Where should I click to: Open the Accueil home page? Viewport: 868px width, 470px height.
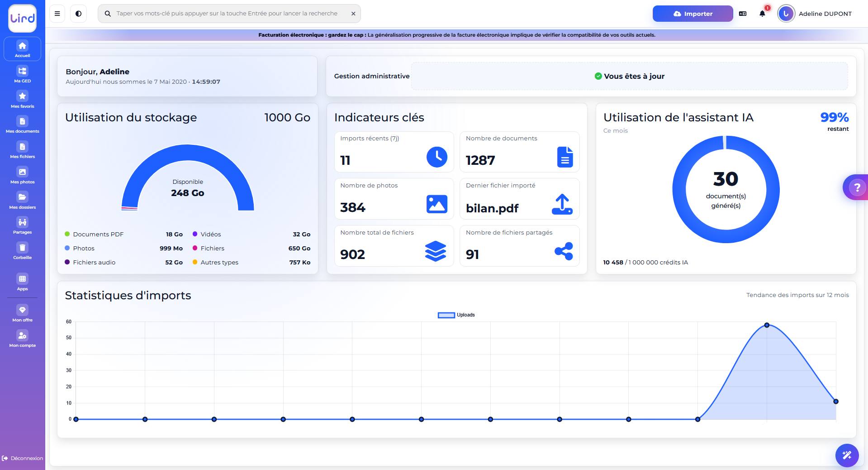coord(22,49)
